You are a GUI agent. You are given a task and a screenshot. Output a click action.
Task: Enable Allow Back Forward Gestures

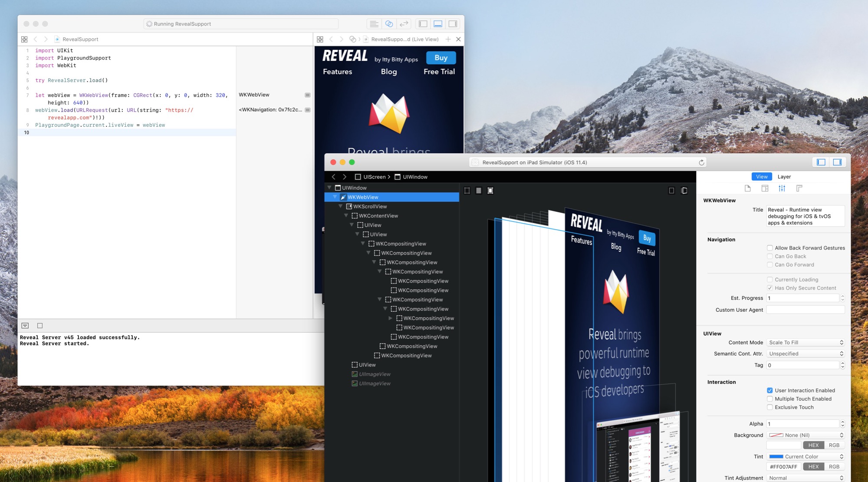click(x=769, y=248)
